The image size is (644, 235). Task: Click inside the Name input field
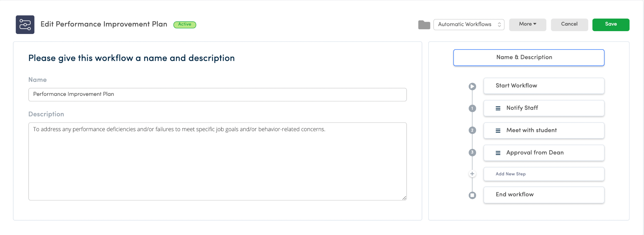click(217, 94)
